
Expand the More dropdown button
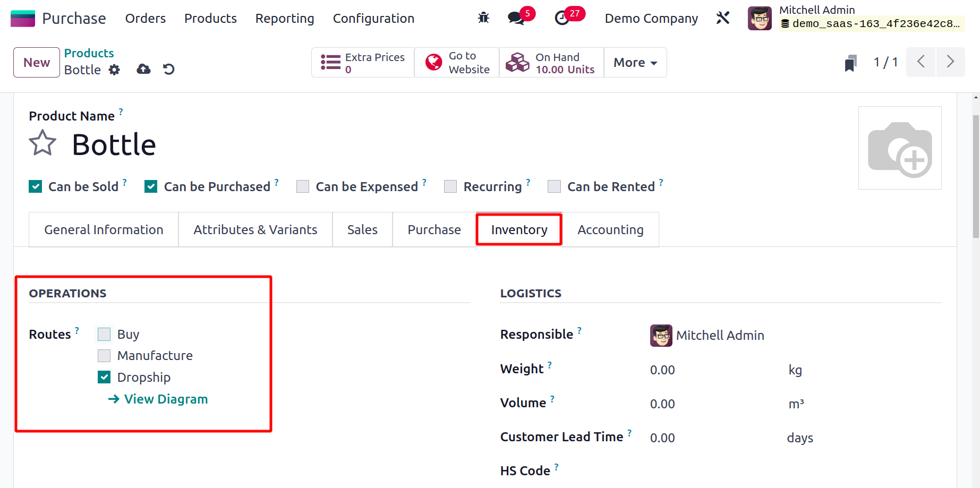635,63
